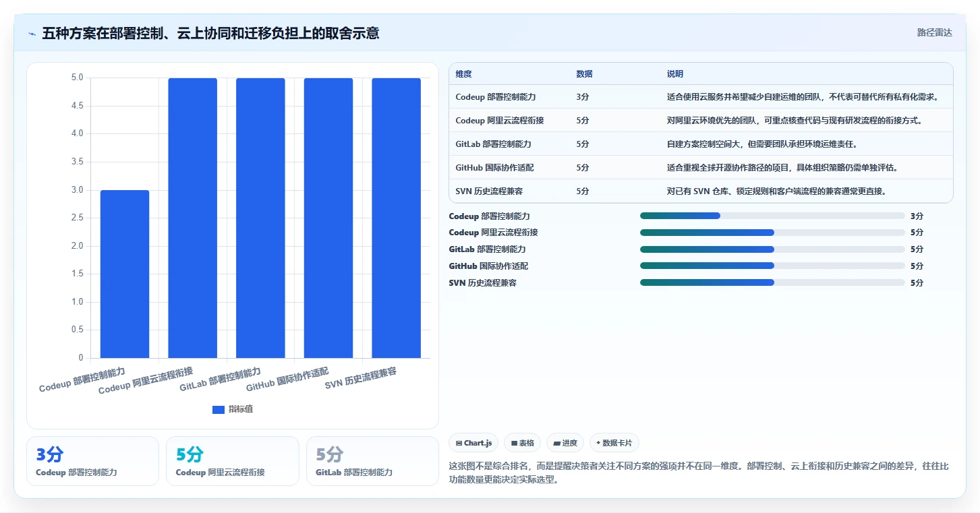Viewport: 980px width, 513px height.
Task: Click the x-axis label GitHub 国际协作适配
Action: coord(287,380)
